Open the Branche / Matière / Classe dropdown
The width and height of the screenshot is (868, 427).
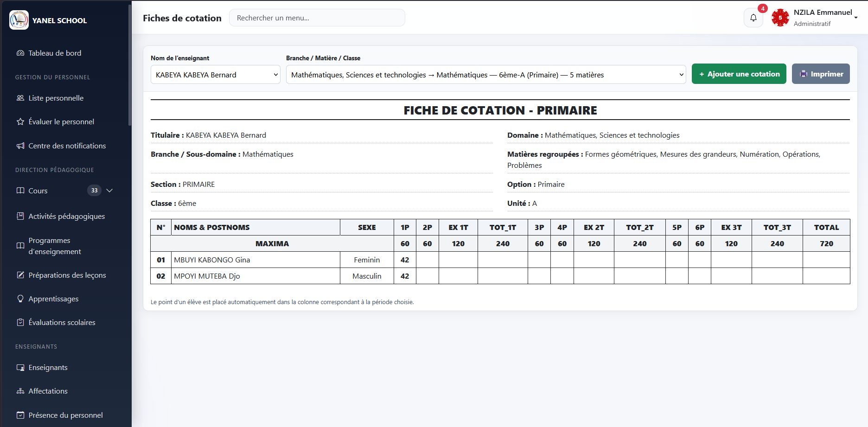(486, 75)
